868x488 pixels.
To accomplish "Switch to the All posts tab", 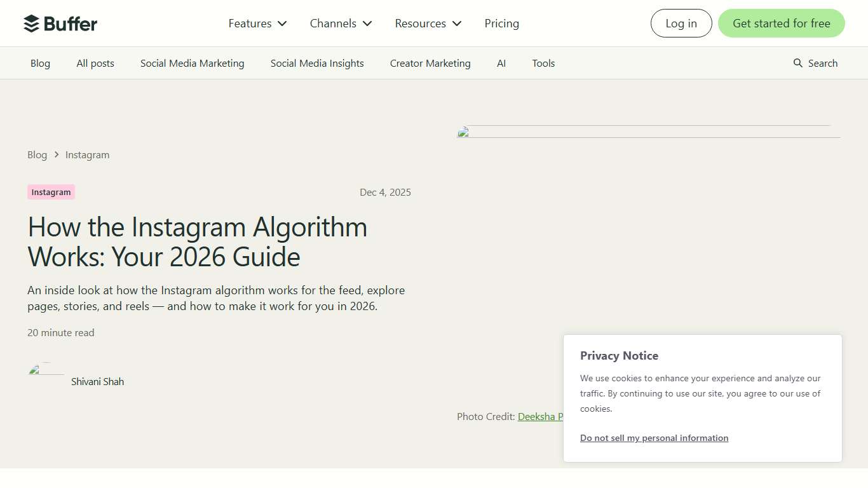I will coord(95,63).
